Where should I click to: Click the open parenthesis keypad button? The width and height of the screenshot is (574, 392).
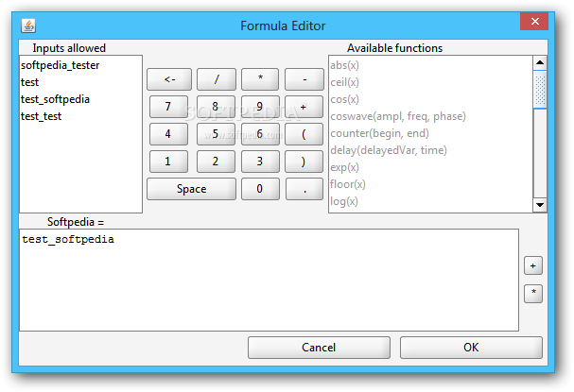point(304,134)
